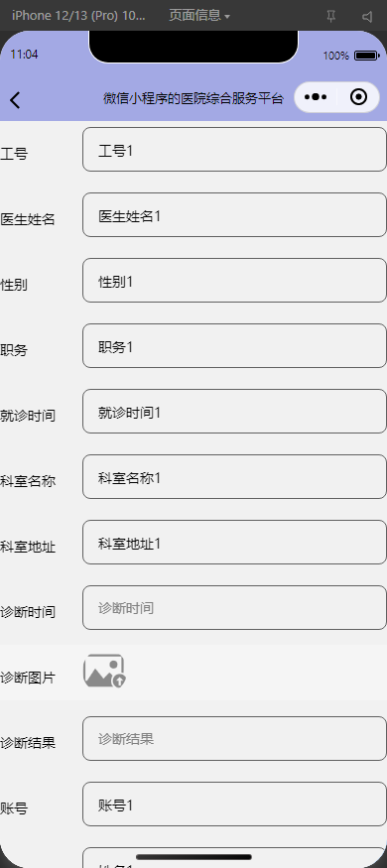Upload a 诊断图片 via the image icon
387x868 pixels.
click(x=104, y=671)
